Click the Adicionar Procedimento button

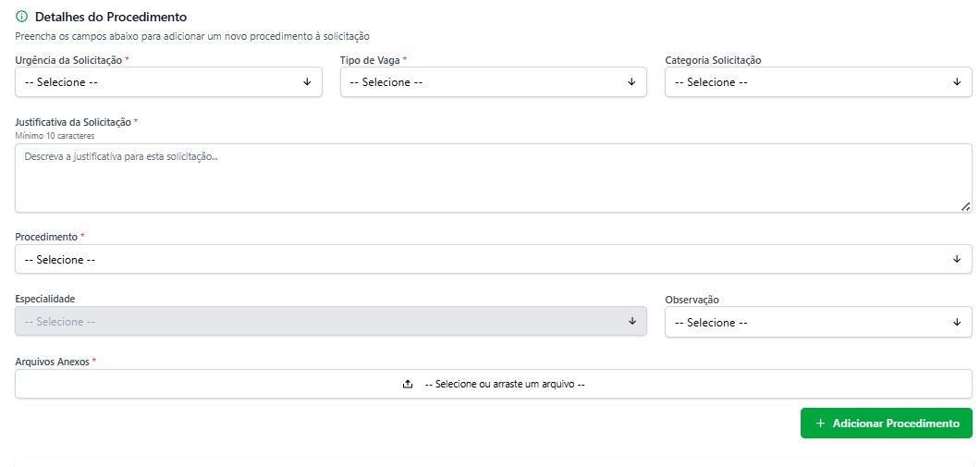[x=887, y=424]
